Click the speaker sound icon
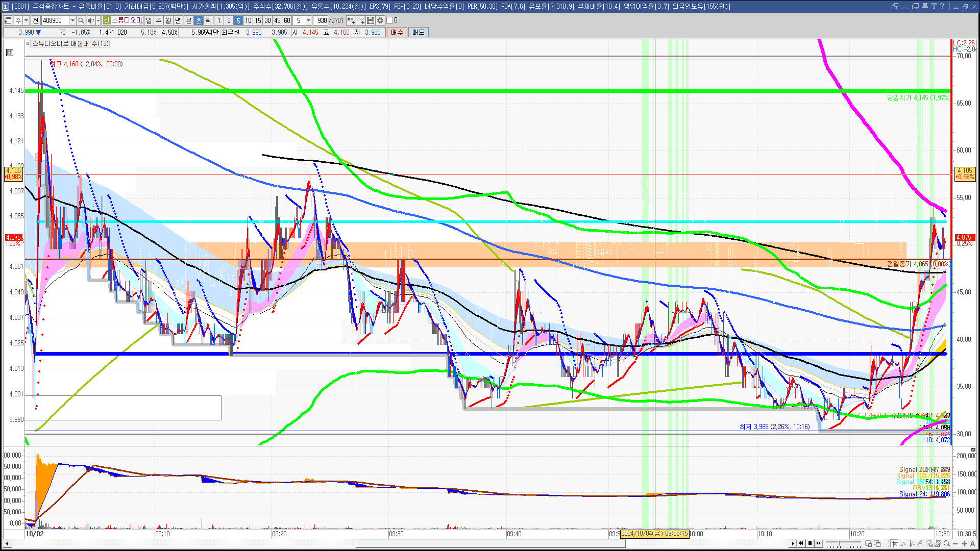The image size is (980, 551). pos(90,20)
